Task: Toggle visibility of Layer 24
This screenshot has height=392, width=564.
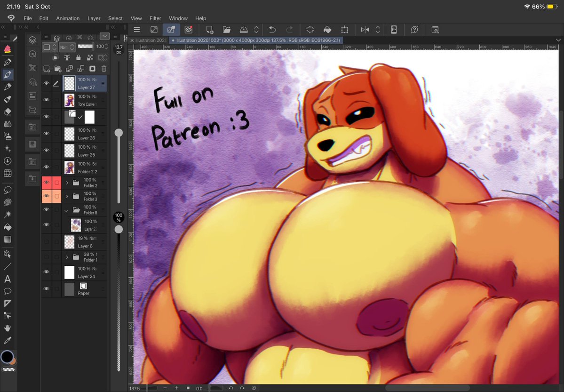Action: (x=47, y=272)
